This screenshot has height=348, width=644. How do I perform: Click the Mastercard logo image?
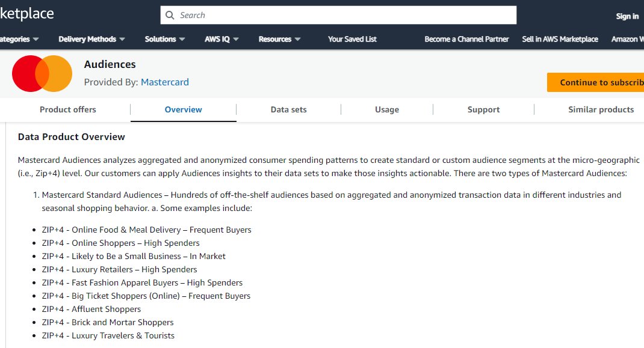click(x=42, y=73)
